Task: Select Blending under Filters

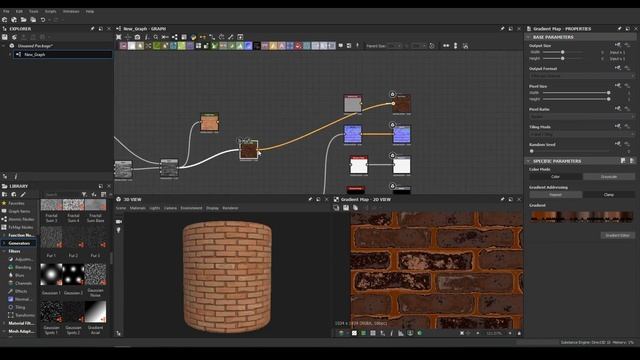Action: [23, 267]
